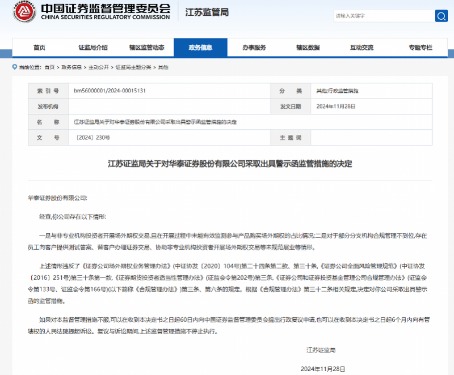Viewport: 454px width, 375px height.
Task: Click 政务信息 in the breadcrumb trail
Action: click(71, 67)
